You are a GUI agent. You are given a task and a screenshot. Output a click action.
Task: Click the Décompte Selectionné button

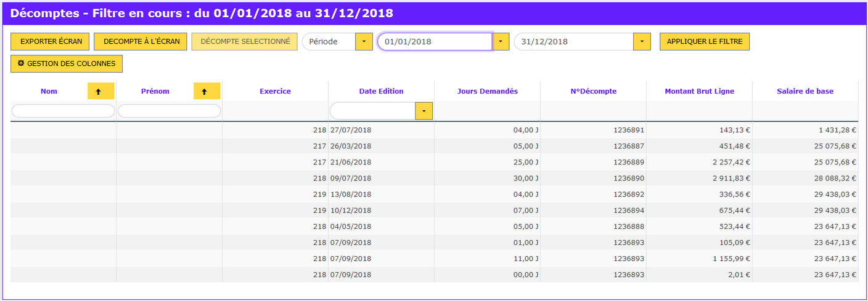(245, 42)
